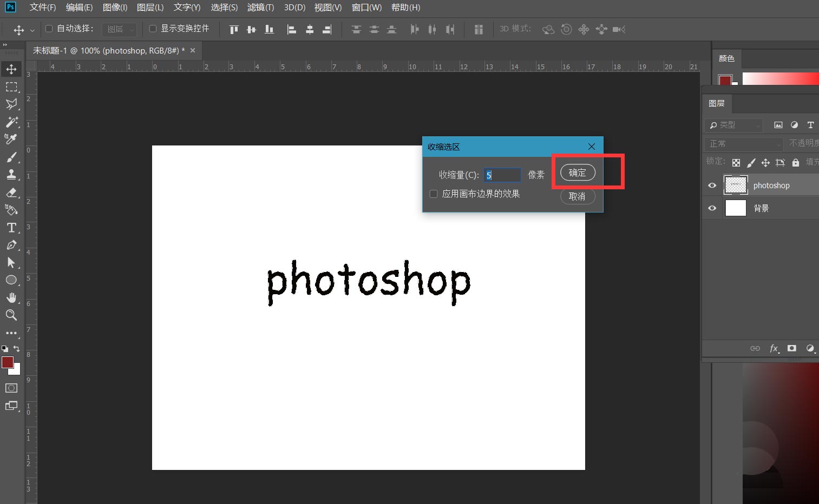Screen dimensions: 819x504
Task: Open the 类型 layer filter dropdown
Action: point(733,125)
